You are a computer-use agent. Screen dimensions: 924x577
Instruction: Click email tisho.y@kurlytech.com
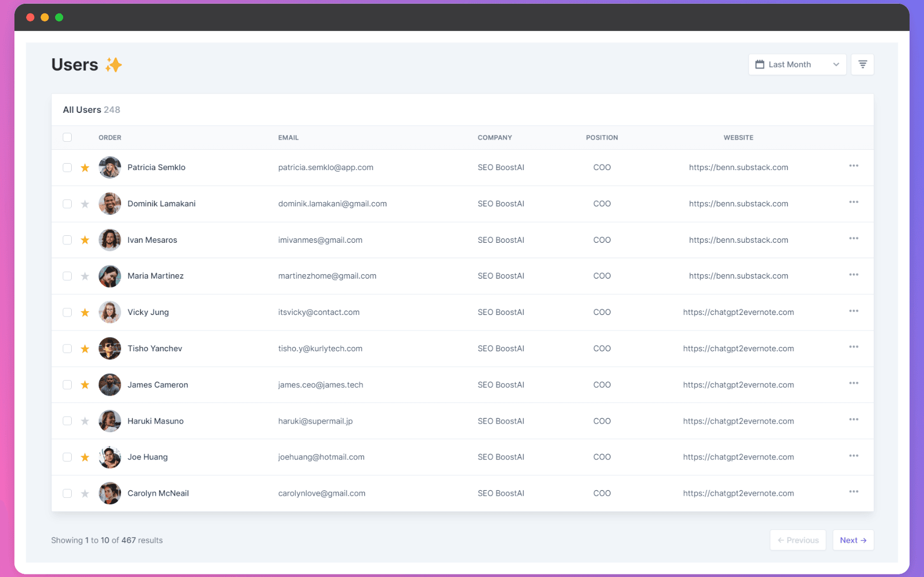(320, 349)
